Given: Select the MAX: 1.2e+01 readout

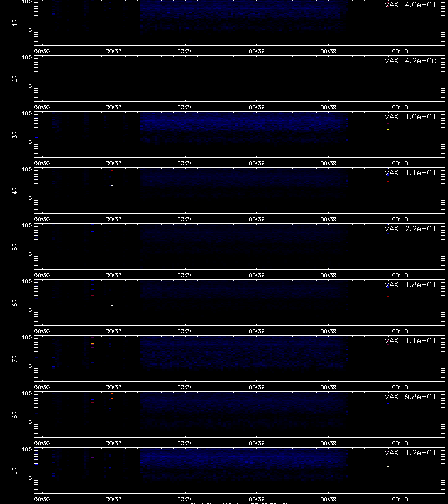Looking at the screenshot, I should (410, 452).
